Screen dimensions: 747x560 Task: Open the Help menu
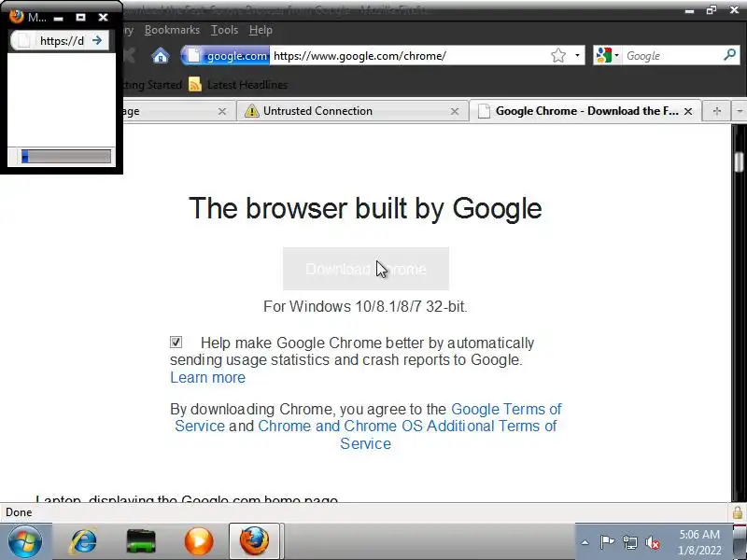(x=261, y=30)
